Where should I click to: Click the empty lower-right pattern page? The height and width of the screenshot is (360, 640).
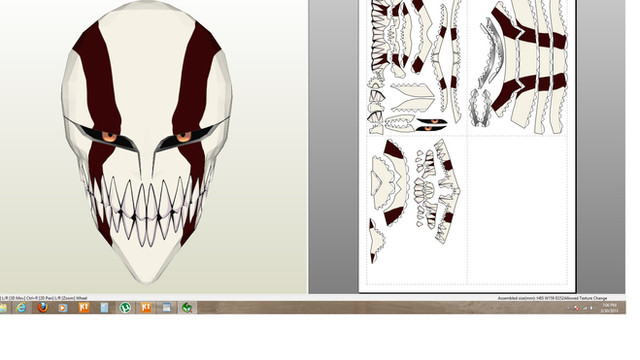click(x=518, y=210)
